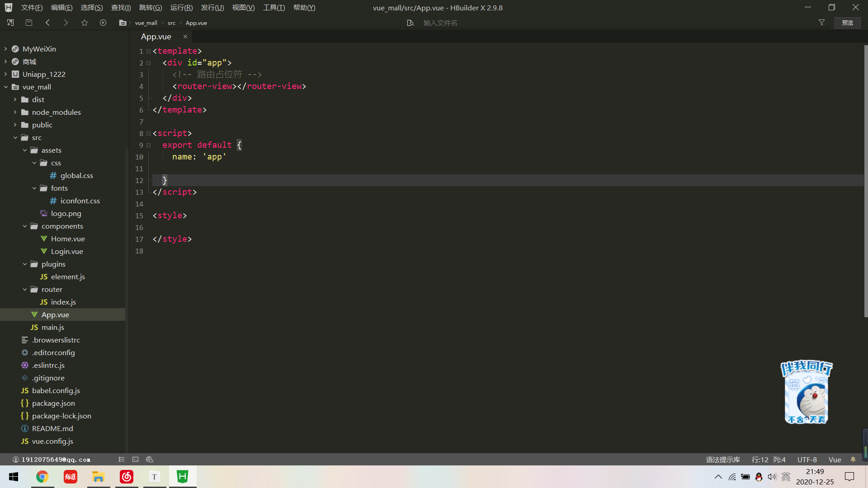Click the save file toolbar icon
This screenshot has height=488, width=868.
29,23
